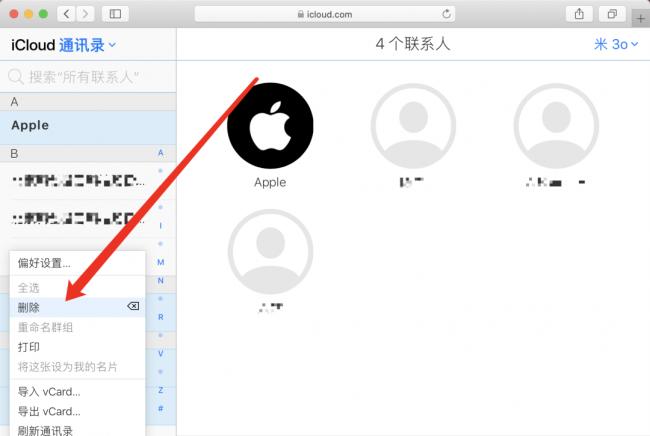
Task: Choose 刷新通讯录 from the menu
Action: (x=78, y=430)
